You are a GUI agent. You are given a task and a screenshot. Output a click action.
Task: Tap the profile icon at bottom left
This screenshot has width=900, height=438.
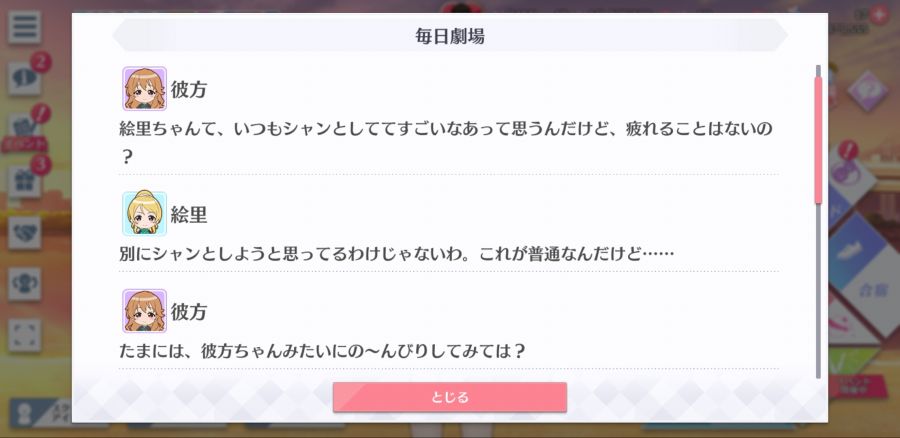click(x=24, y=414)
